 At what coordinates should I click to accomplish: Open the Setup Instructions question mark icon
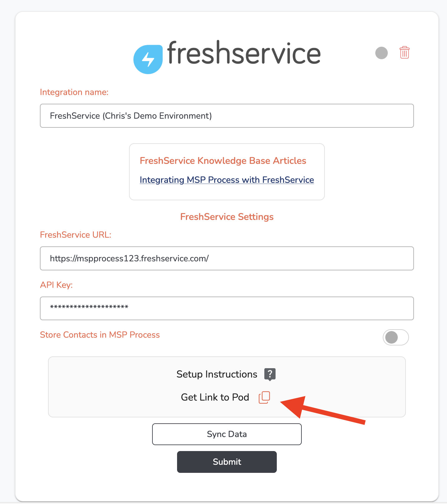(x=270, y=374)
